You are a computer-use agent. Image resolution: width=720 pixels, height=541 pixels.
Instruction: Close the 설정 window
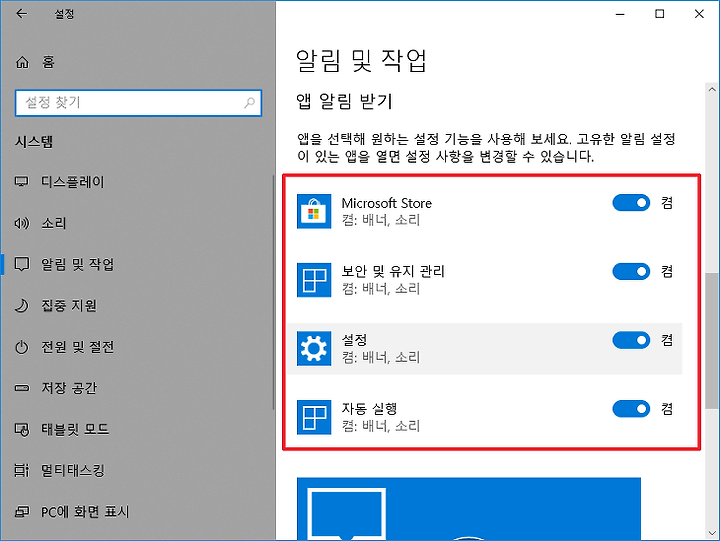[x=699, y=14]
